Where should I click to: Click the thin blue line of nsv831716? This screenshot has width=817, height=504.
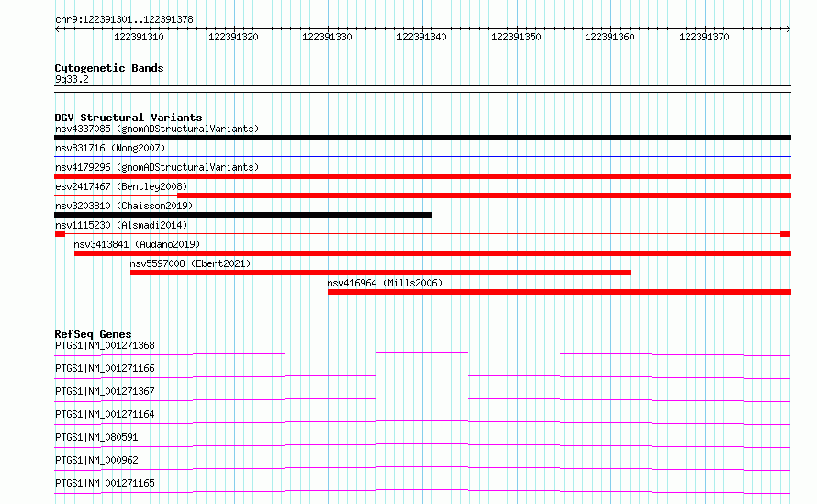(x=422, y=156)
